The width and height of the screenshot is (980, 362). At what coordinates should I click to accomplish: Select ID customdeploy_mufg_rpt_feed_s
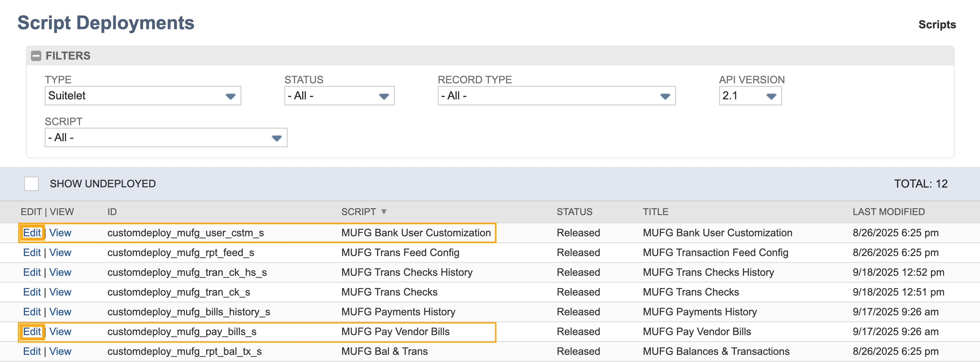coord(181,253)
